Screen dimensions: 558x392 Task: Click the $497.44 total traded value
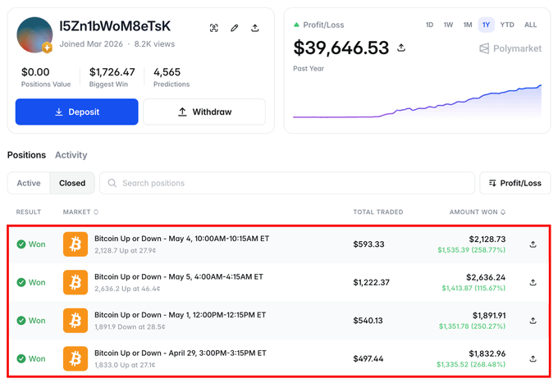coord(368,358)
